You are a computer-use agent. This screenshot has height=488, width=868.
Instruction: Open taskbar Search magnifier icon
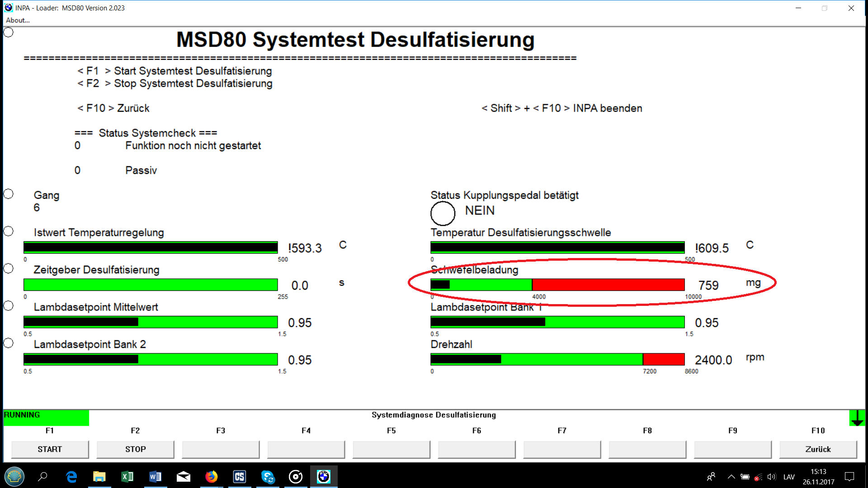[x=43, y=476]
